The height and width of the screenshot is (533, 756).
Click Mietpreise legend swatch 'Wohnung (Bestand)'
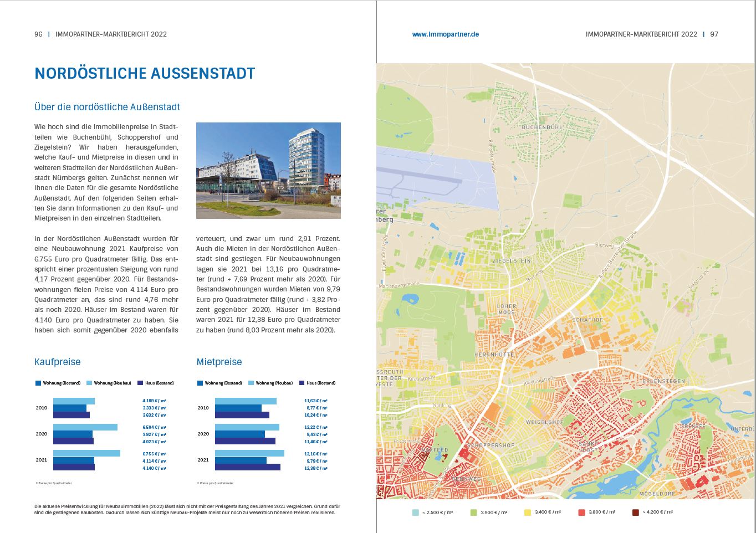tap(200, 383)
